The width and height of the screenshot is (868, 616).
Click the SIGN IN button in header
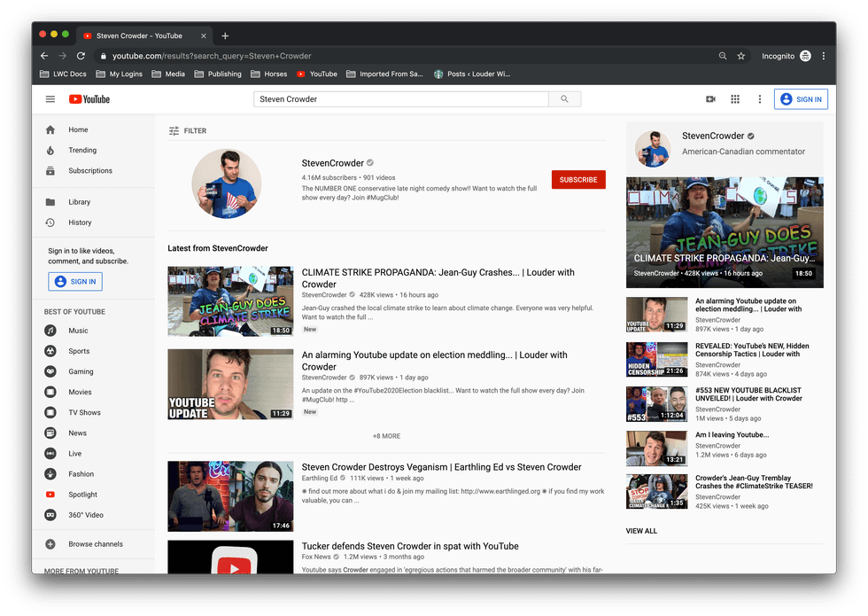coord(801,99)
